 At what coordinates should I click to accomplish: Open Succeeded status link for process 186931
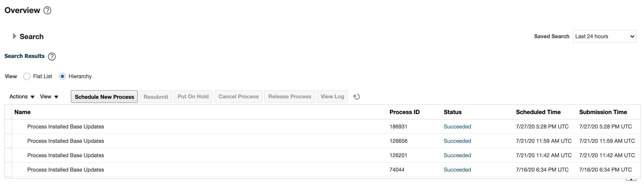click(x=457, y=127)
